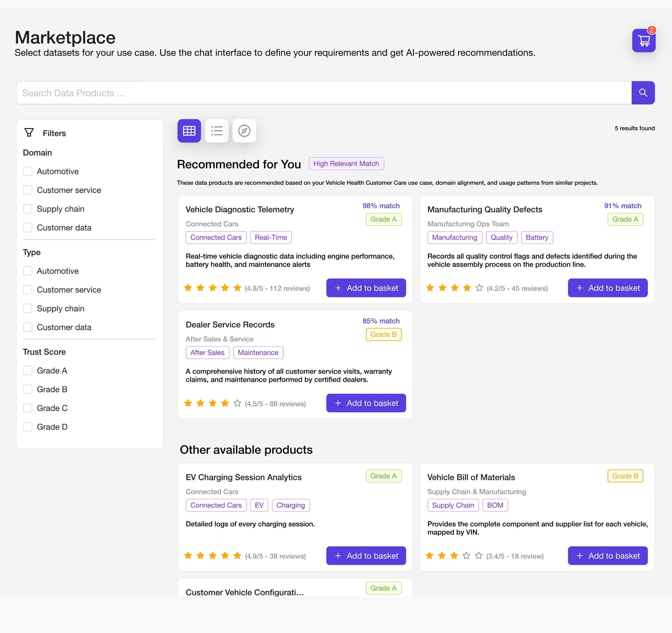The height and width of the screenshot is (633, 672).
Task: Add EV Charging Session Analytics to basket
Action: click(x=366, y=556)
